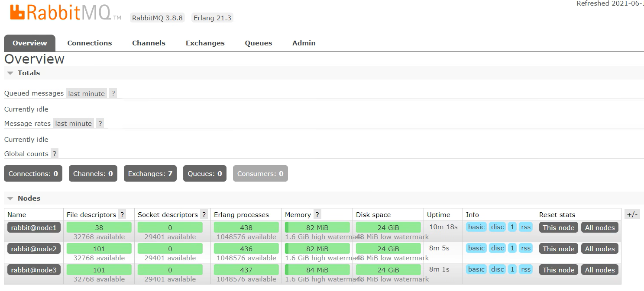Click the disc tag for rabbit@node3
The width and height of the screenshot is (644, 291).
tap(497, 269)
